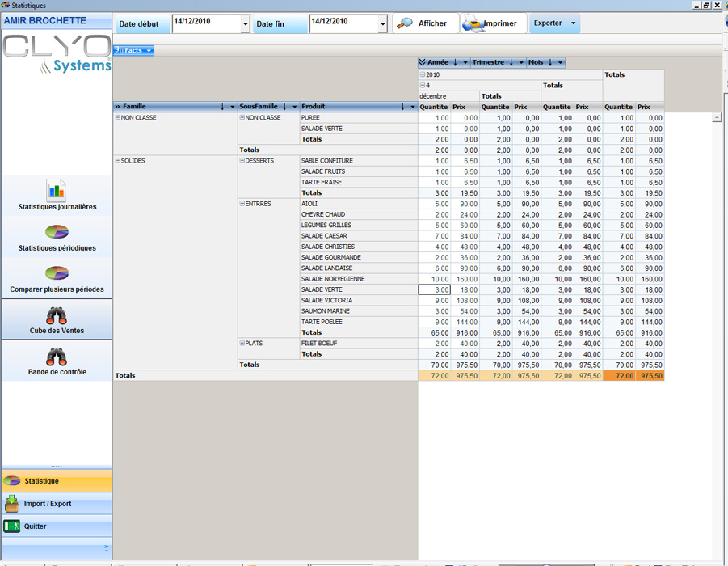This screenshot has width=728, height=566.
Task: Click the Statistiques journalières label
Action: [x=57, y=207]
